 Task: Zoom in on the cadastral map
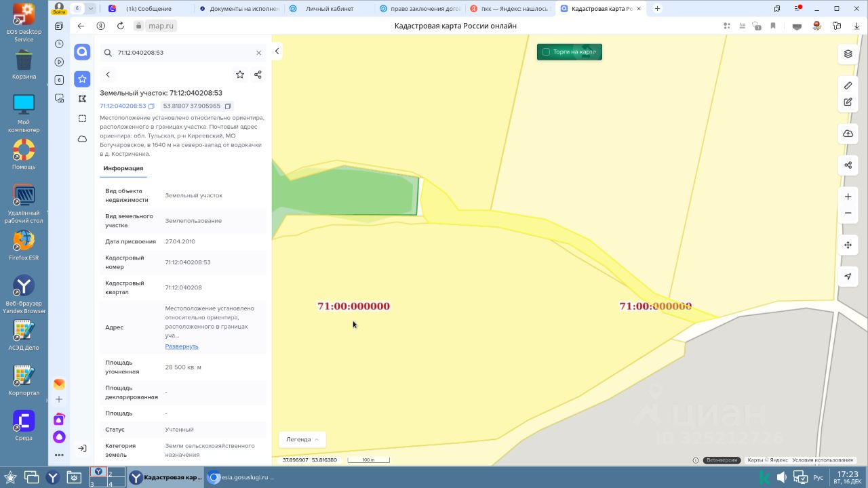click(x=848, y=197)
